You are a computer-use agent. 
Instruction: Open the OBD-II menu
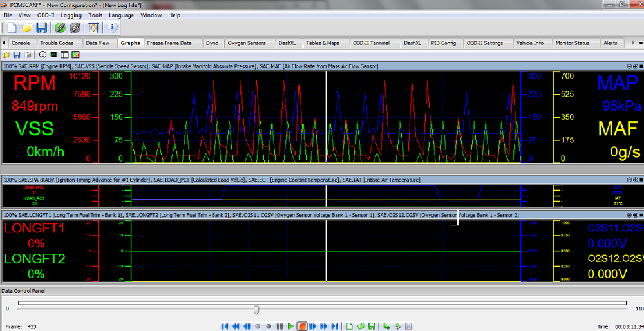[45, 15]
